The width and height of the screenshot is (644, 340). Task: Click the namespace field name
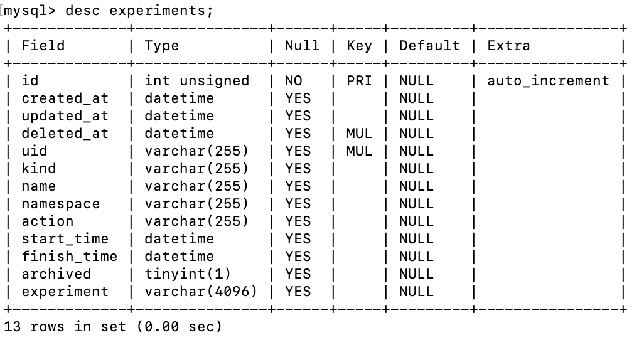click(61, 204)
